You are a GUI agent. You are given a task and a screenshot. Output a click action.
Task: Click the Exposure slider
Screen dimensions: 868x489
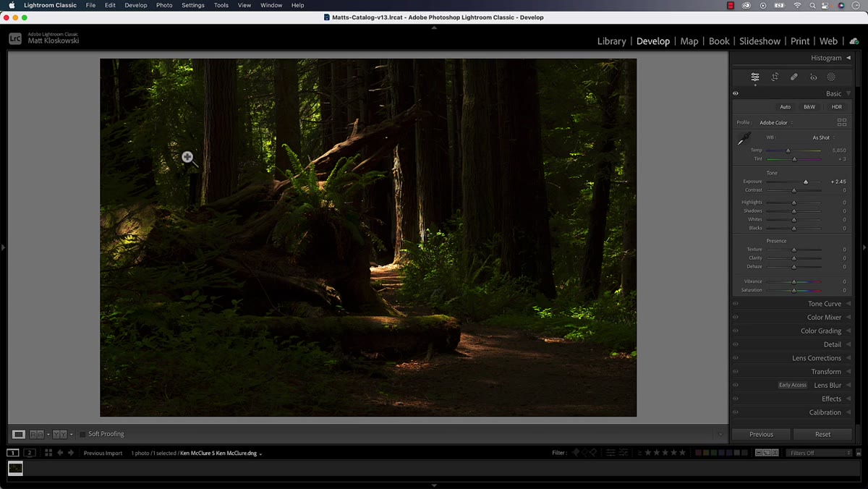click(x=793, y=182)
